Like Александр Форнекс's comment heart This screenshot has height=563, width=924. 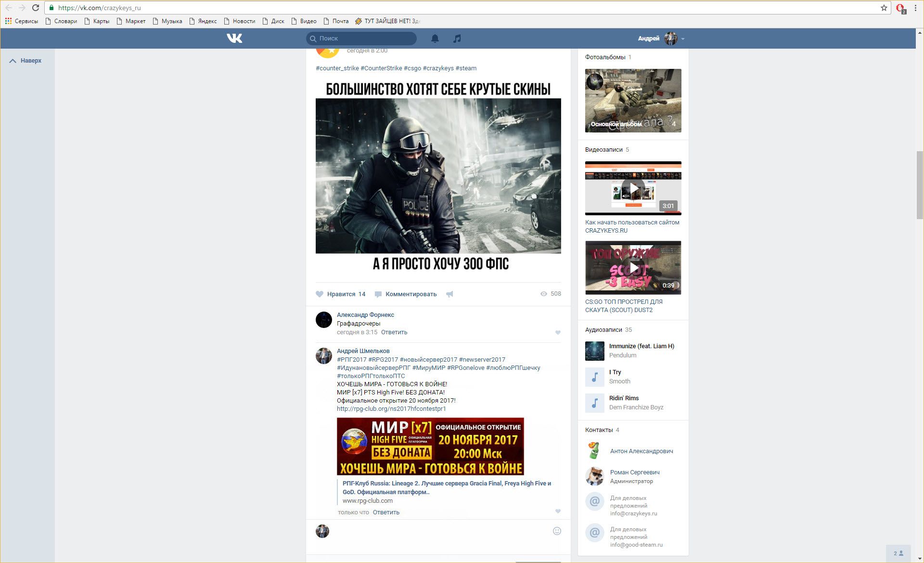click(x=558, y=332)
